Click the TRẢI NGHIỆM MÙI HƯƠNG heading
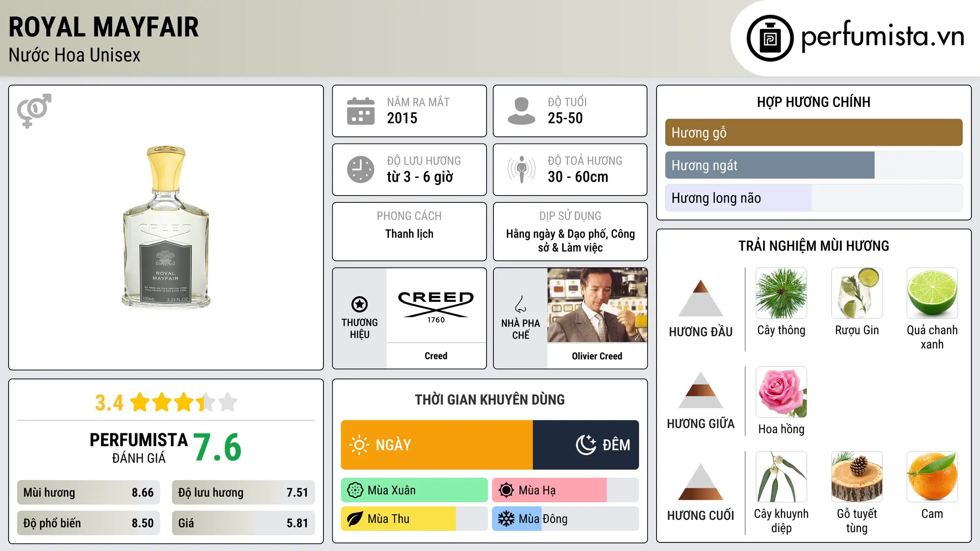 (813, 246)
